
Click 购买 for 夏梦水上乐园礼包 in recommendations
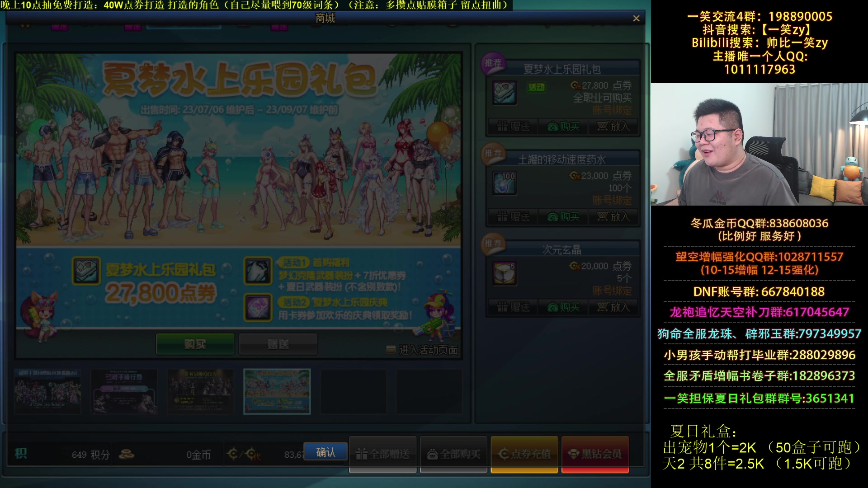[x=563, y=127]
